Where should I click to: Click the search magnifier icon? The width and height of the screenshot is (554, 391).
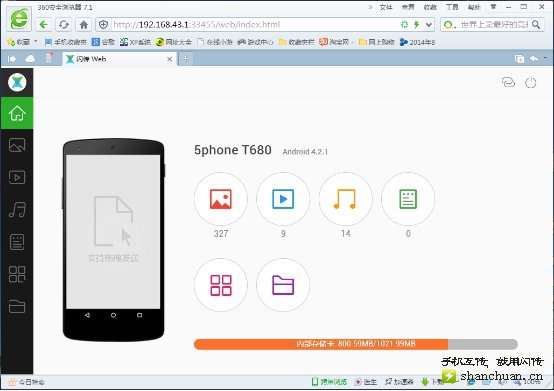click(536, 24)
